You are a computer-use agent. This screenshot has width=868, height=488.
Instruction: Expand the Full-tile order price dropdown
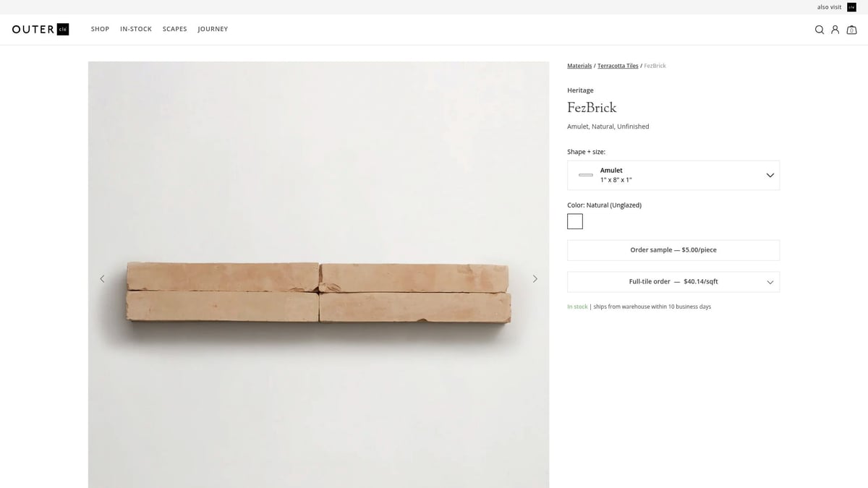pyautogui.click(x=770, y=282)
